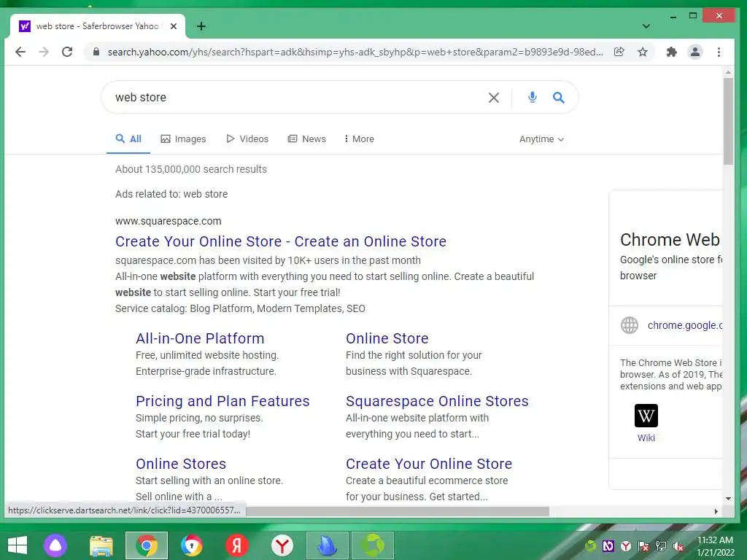
Task: Click the scroll-right arrow of horizontal scrollbar
Action: 716,511
